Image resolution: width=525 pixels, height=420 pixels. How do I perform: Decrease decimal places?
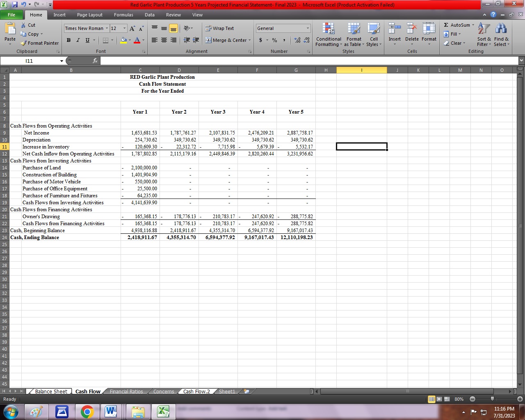tap(306, 40)
